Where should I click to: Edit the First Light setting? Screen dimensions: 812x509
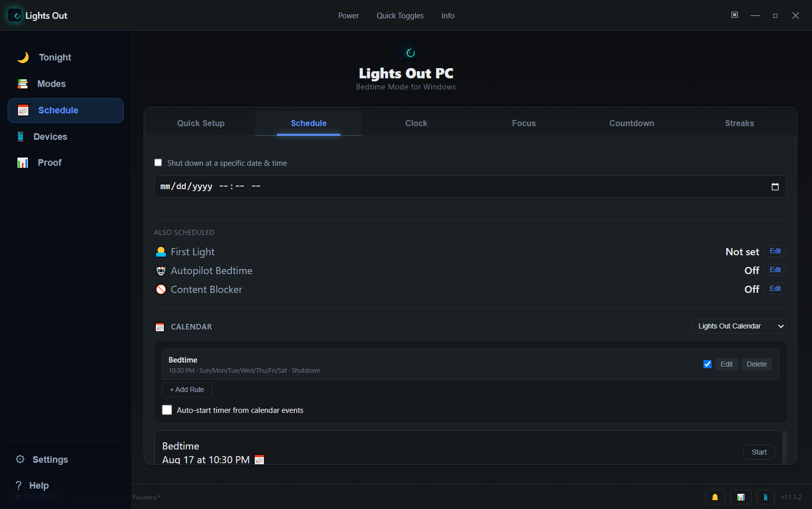coord(775,251)
